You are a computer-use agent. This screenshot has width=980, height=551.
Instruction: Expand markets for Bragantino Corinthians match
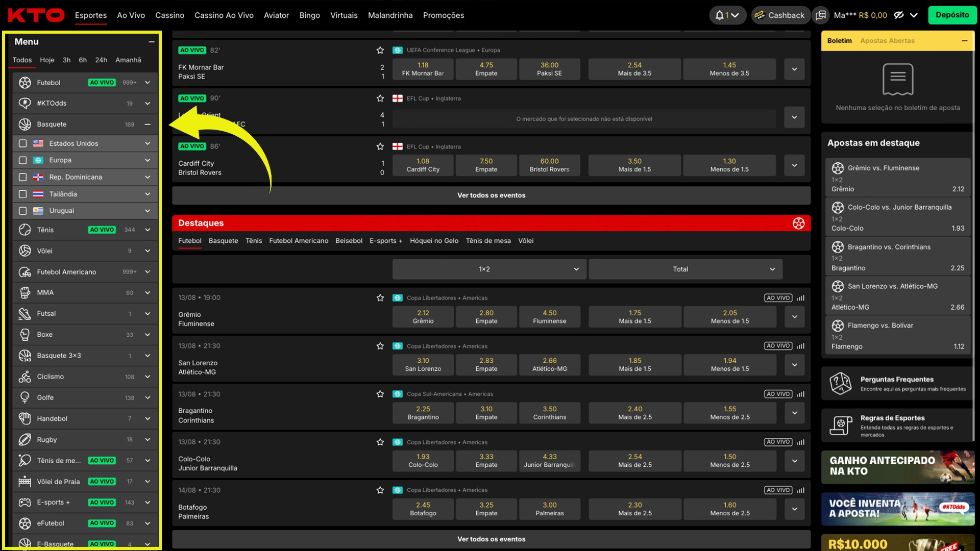point(794,413)
